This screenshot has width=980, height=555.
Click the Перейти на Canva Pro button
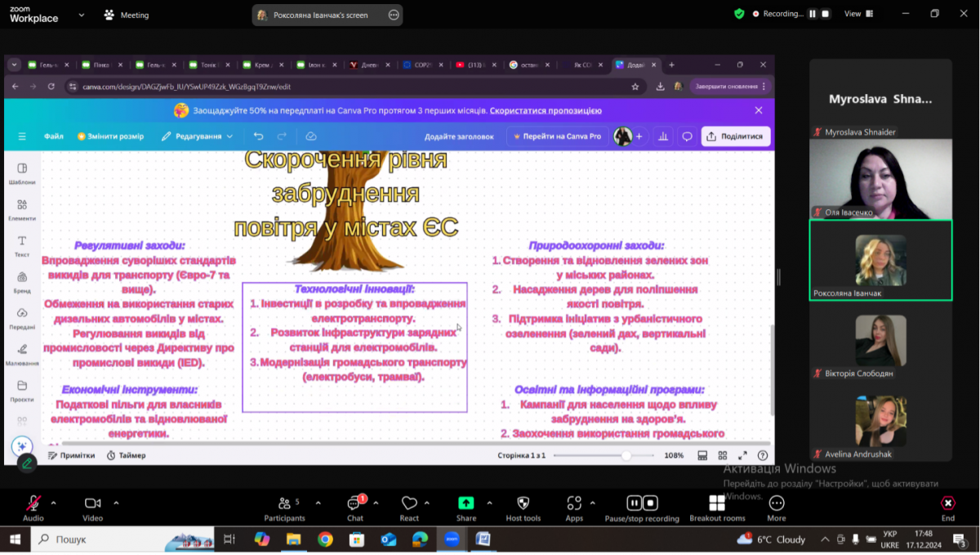(557, 137)
